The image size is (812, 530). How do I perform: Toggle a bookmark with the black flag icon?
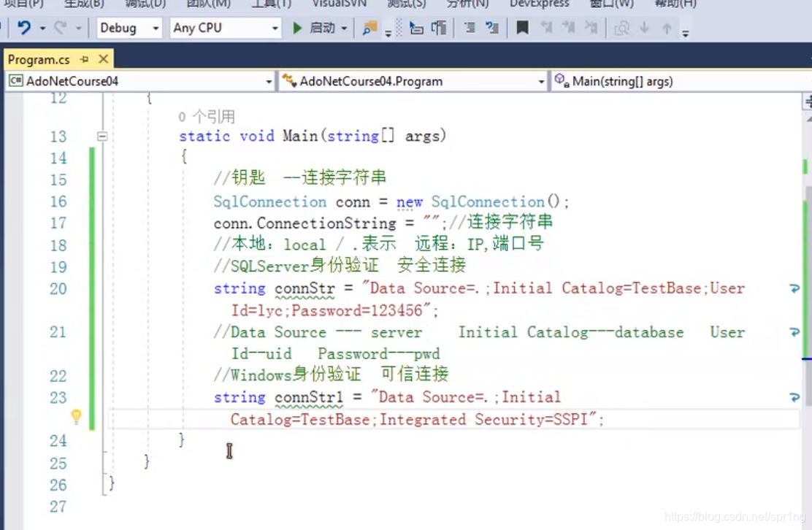click(523, 28)
